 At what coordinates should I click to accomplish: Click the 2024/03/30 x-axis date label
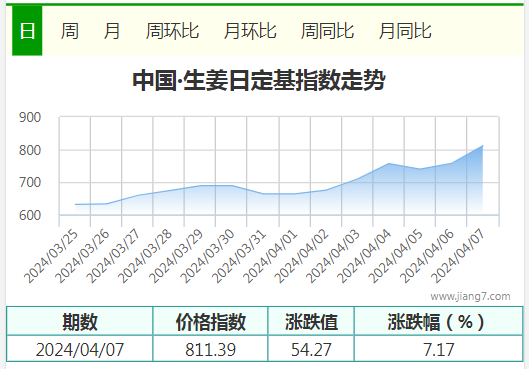point(207,256)
